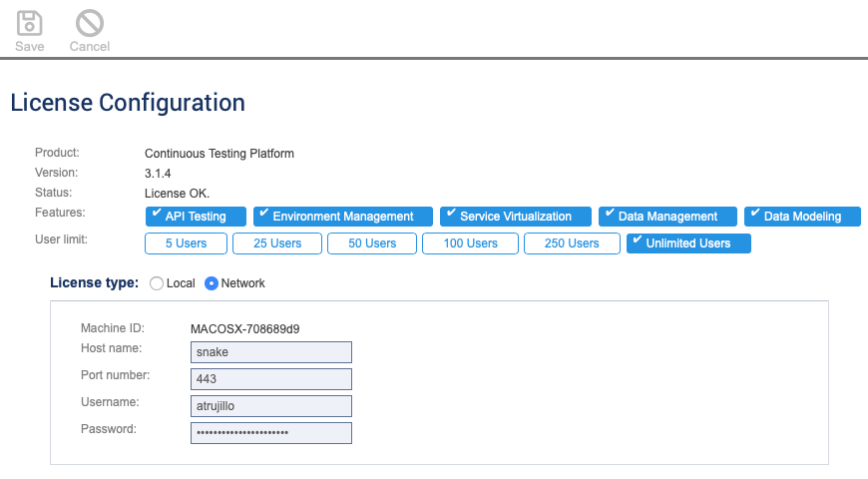This screenshot has height=479, width=868.
Task: Click the Password input field
Action: point(271,433)
